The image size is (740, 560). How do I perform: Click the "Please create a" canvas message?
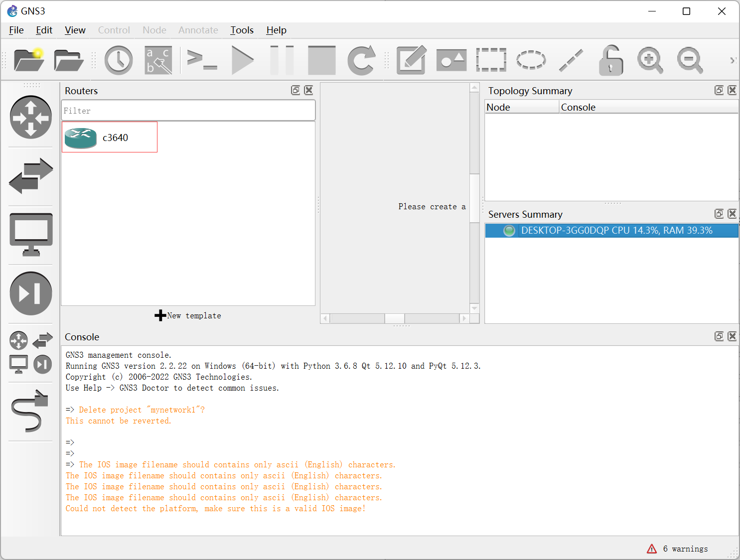(x=432, y=206)
